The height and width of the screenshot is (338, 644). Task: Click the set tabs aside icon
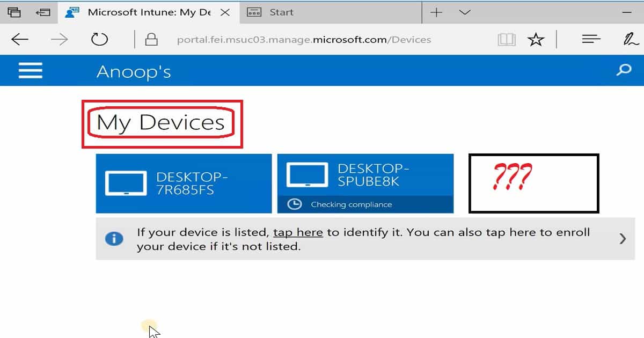tap(42, 12)
